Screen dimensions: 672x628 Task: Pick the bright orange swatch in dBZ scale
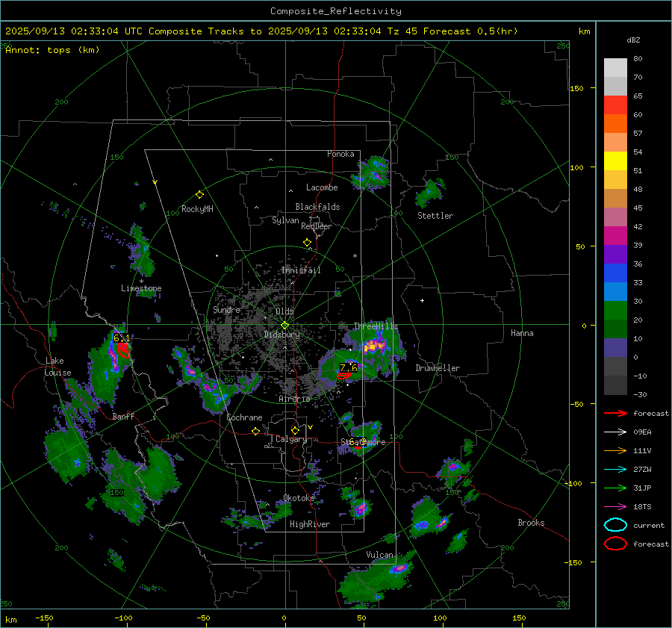(615, 124)
